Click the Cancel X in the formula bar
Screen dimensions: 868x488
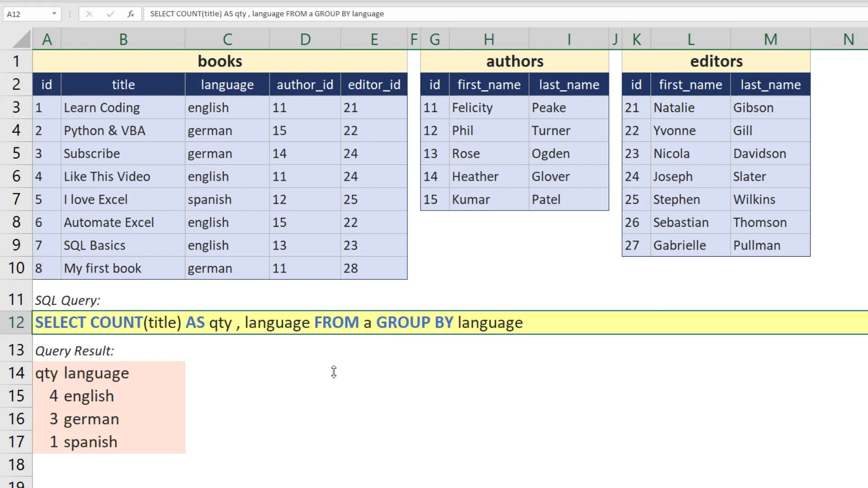[x=90, y=14]
